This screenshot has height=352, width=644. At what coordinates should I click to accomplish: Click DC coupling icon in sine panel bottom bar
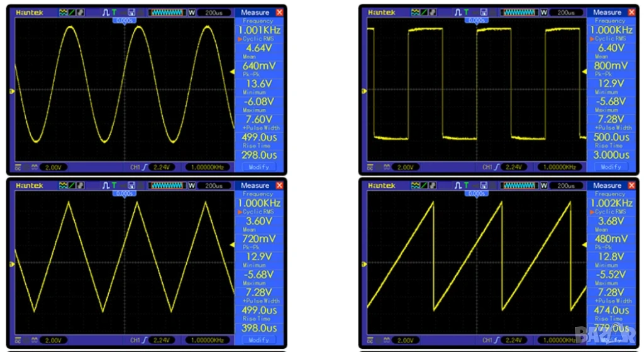point(18,167)
